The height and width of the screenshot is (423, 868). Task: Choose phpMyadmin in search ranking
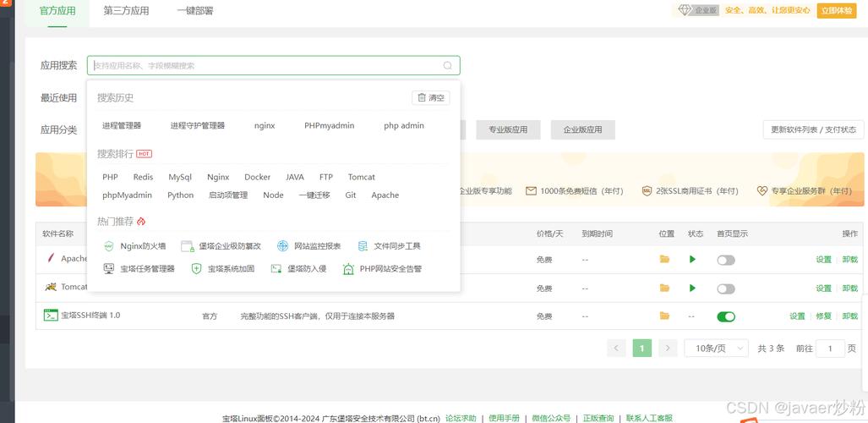pos(128,195)
